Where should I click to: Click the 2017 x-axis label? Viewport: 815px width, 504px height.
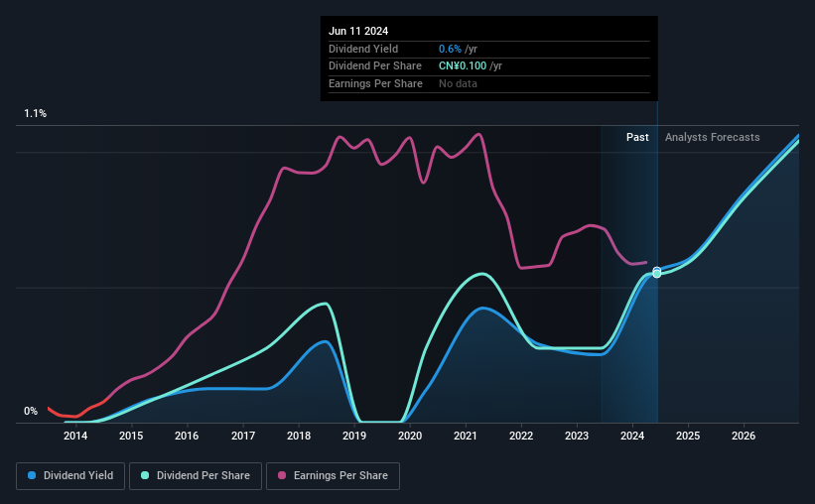pyautogui.click(x=243, y=436)
